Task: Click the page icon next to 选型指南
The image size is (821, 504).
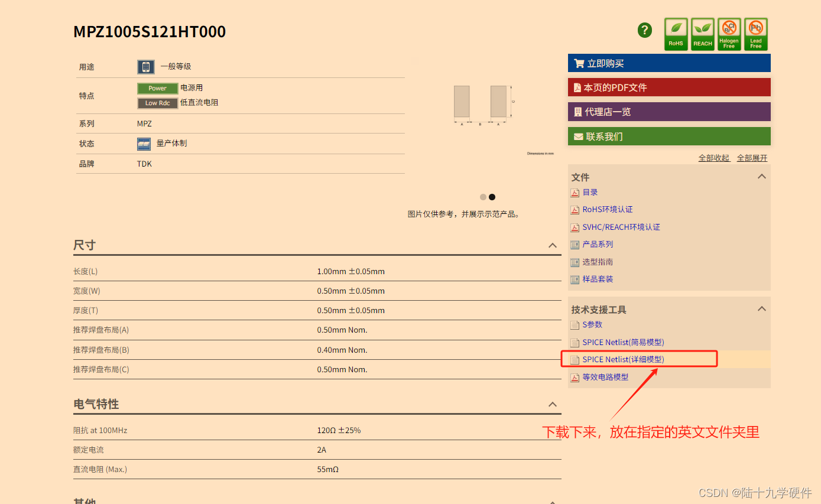Action: coord(575,262)
